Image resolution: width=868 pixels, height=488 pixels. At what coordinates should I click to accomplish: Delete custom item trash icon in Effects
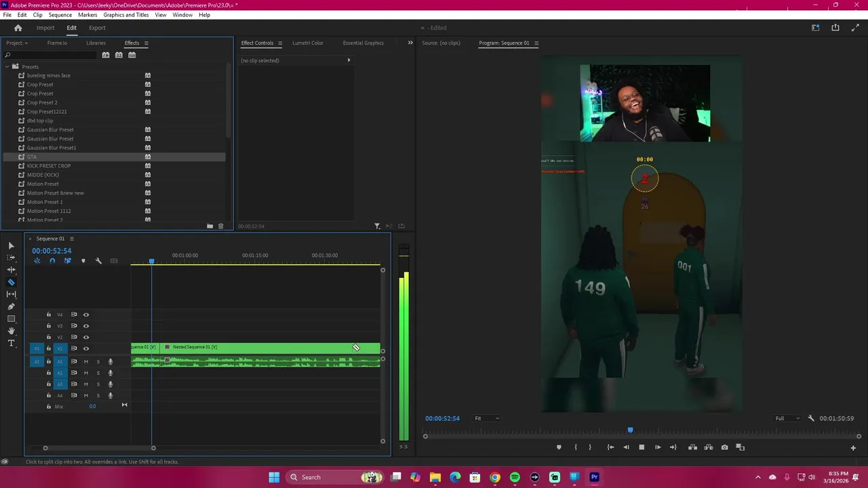click(220, 226)
